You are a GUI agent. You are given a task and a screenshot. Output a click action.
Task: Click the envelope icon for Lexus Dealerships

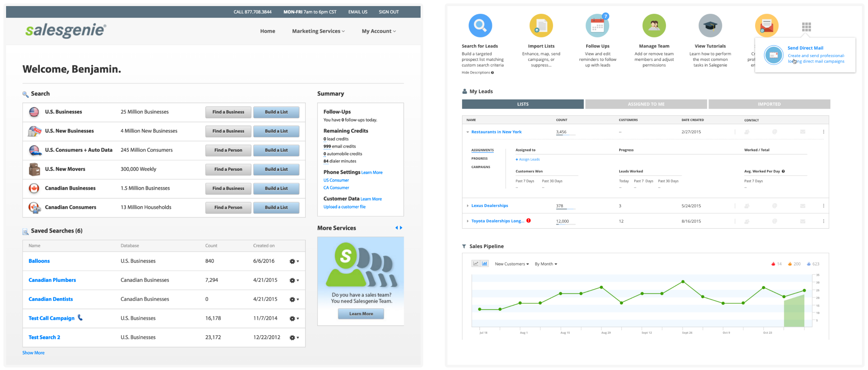click(x=803, y=206)
